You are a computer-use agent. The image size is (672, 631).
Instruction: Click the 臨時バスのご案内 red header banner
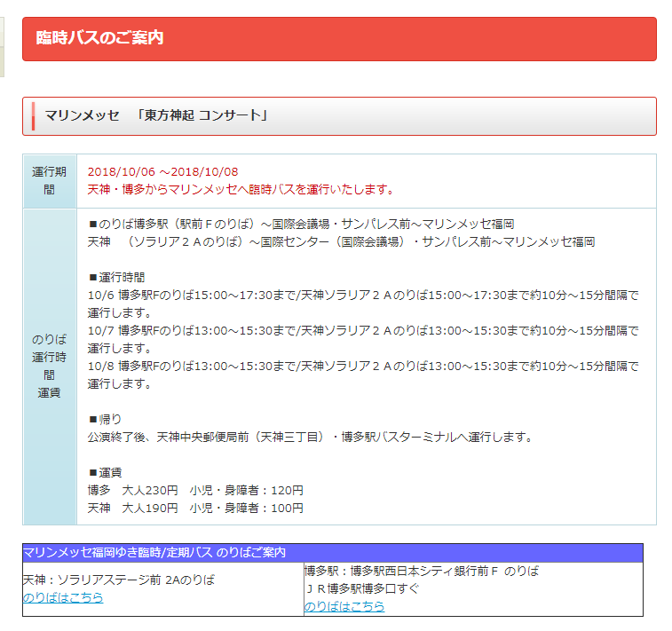click(339, 39)
